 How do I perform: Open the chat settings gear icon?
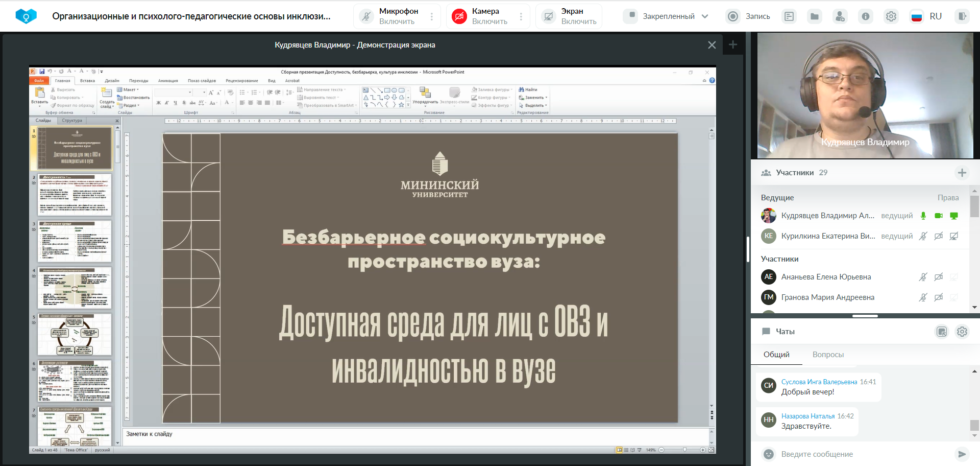point(962,332)
